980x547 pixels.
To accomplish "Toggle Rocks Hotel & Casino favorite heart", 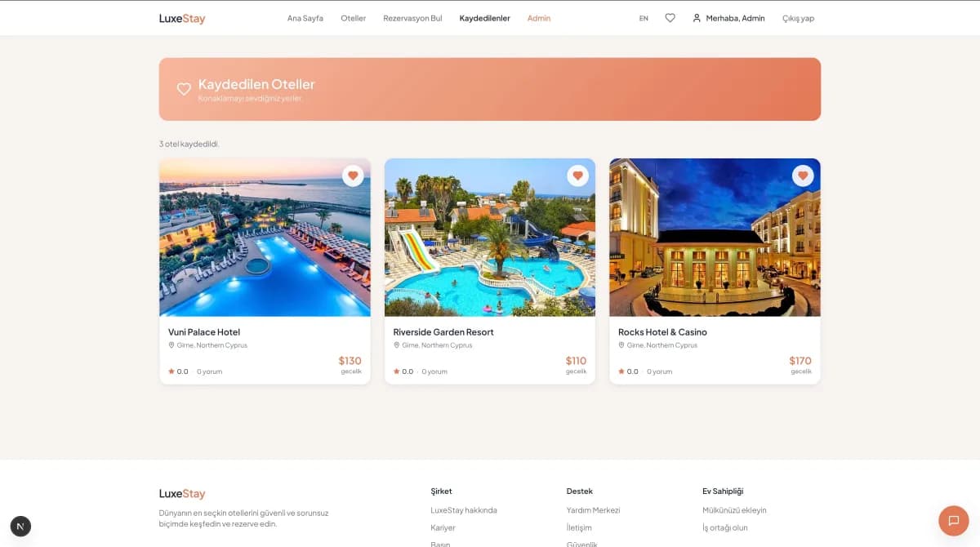I will pyautogui.click(x=803, y=176).
